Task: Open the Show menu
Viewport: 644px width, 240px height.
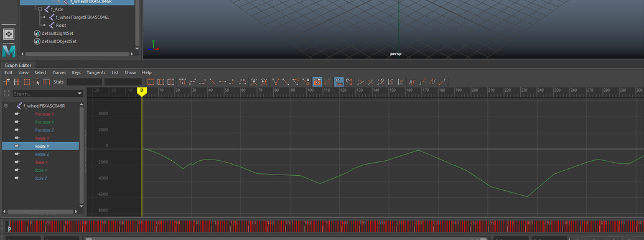Action: click(x=130, y=73)
